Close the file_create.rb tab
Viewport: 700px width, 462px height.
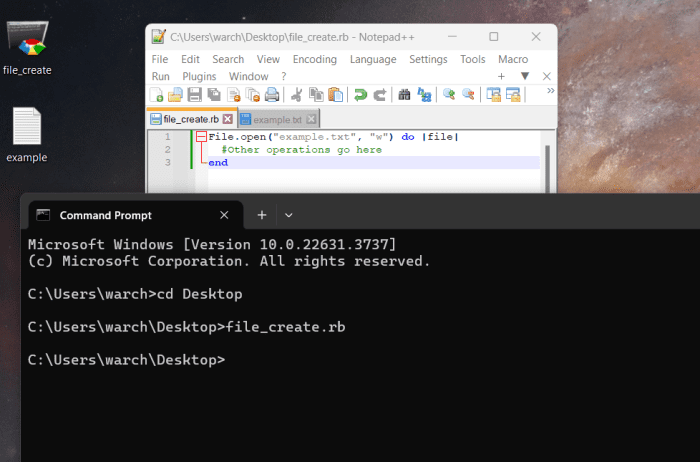coord(226,120)
